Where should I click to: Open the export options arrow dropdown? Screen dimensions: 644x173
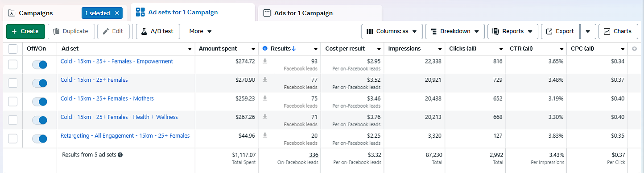(588, 31)
